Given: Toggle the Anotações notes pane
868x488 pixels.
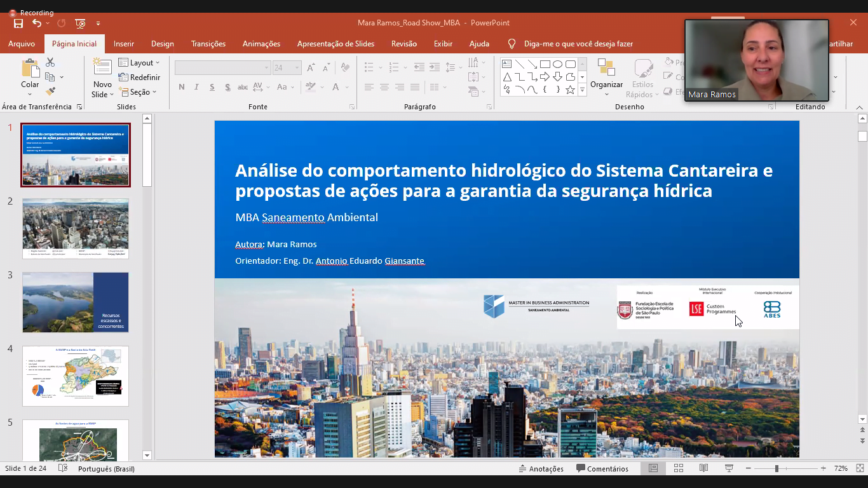Looking at the screenshot, I should (541, 468).
